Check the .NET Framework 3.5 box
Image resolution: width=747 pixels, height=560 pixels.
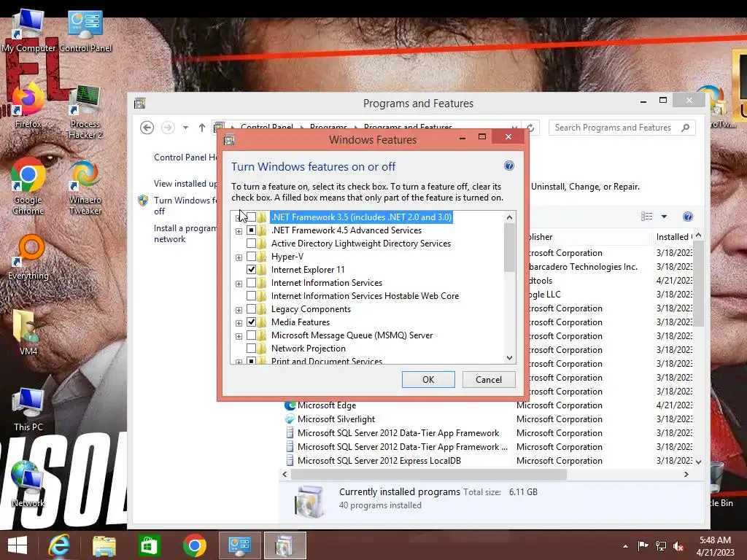click(251, 217)
